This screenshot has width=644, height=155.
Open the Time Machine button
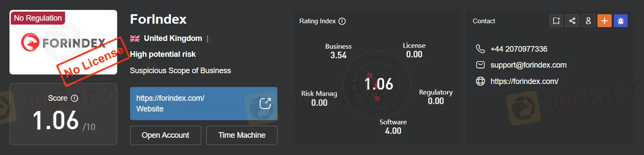[x=242, y=135]
